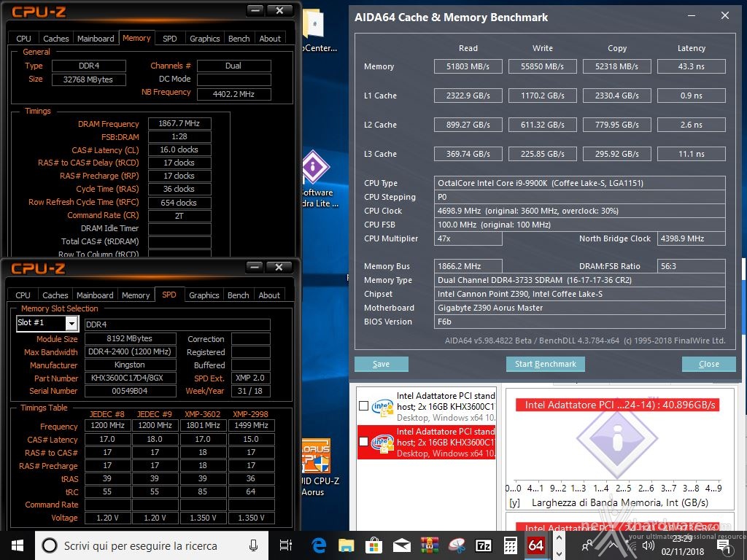Click the Intel logo on the highlighted result

tap(382, 443)
